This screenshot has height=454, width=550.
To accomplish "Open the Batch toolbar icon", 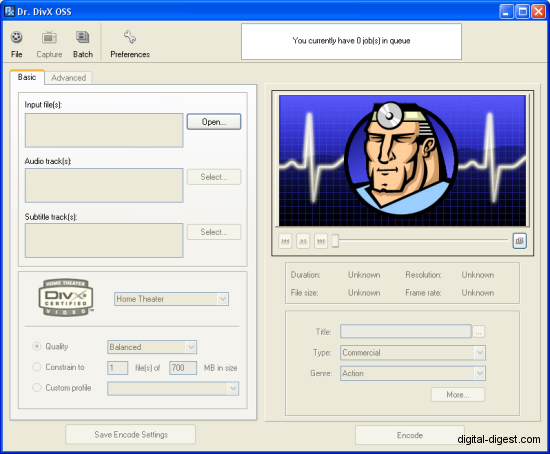I will [x=83, y=37].
